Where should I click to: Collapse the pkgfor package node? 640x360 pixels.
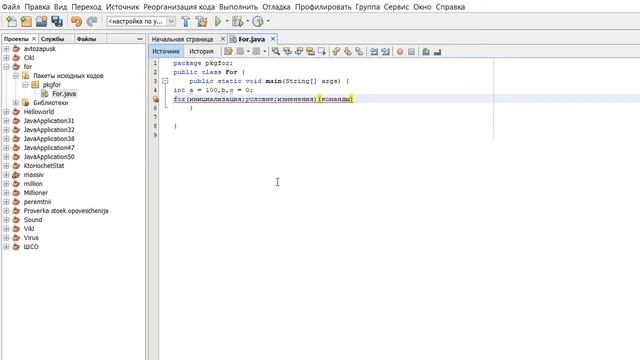pos(25,84)
